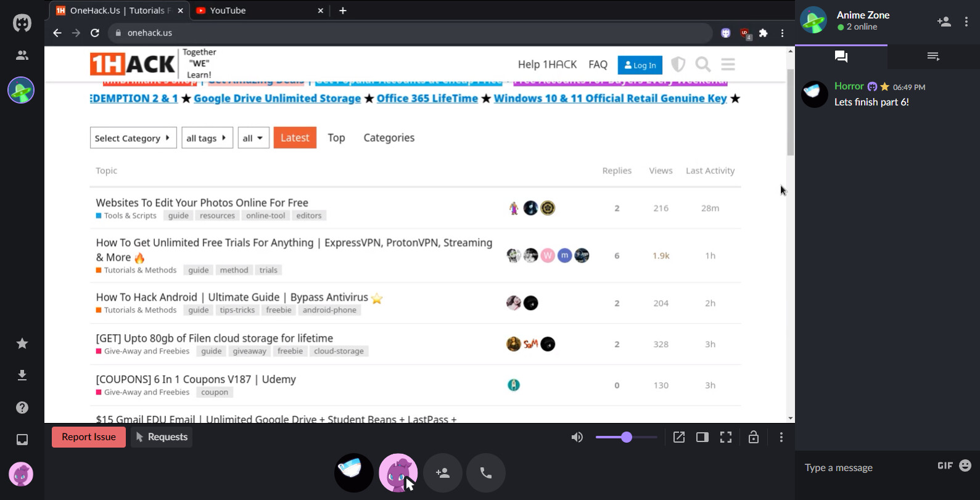Click the Log In button

[640, 65]
